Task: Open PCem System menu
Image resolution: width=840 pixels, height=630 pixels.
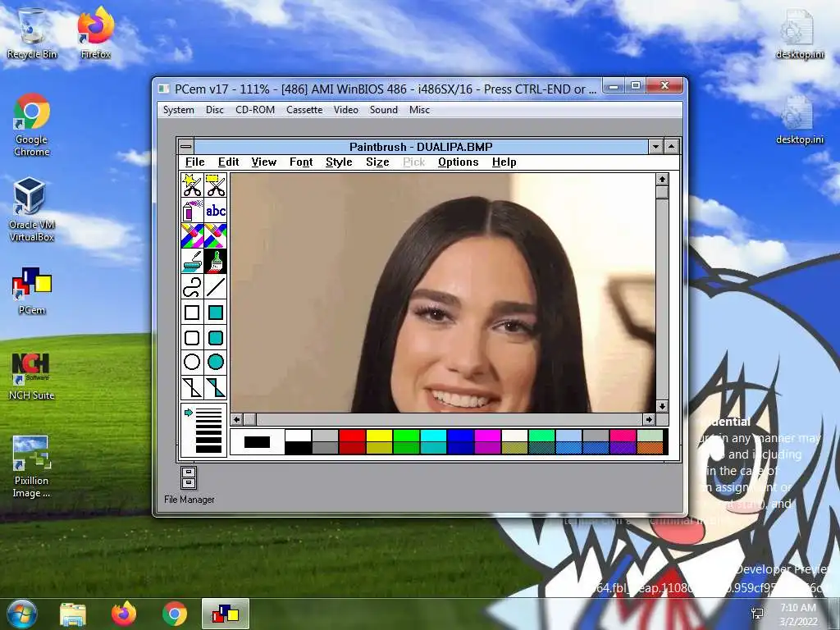Action: (x=178, y=110)
